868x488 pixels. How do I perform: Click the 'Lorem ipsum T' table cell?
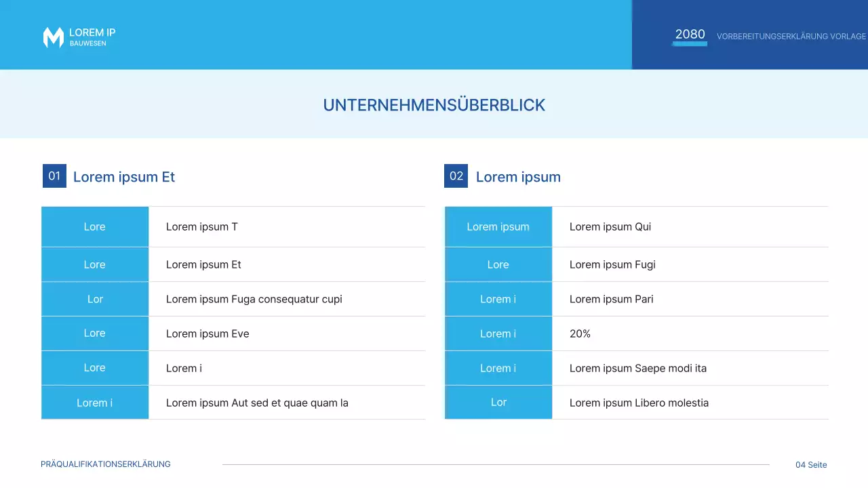(x=202, y=227)
